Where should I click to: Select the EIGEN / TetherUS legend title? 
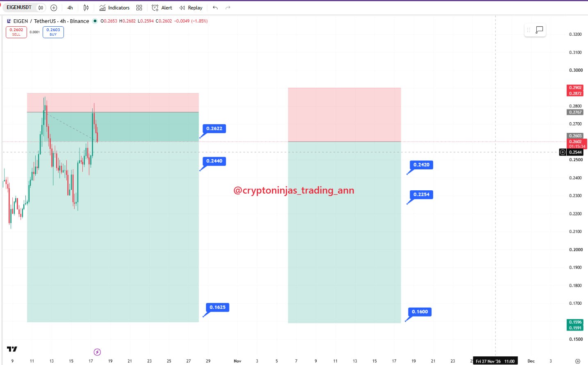point(51,21)
